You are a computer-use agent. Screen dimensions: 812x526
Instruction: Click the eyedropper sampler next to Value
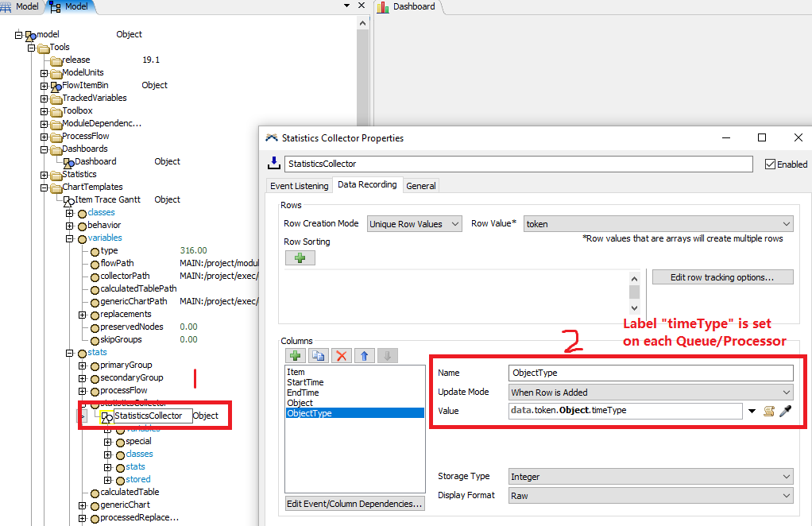coord(786,411)
